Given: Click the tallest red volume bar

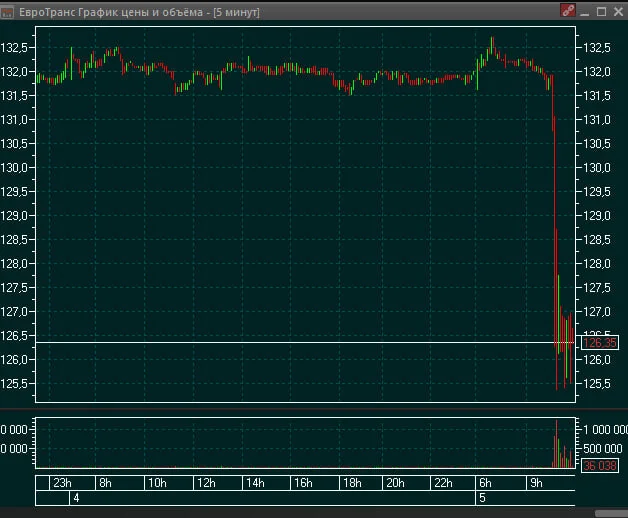Looking at the screenshot, I should pos(556,443).
